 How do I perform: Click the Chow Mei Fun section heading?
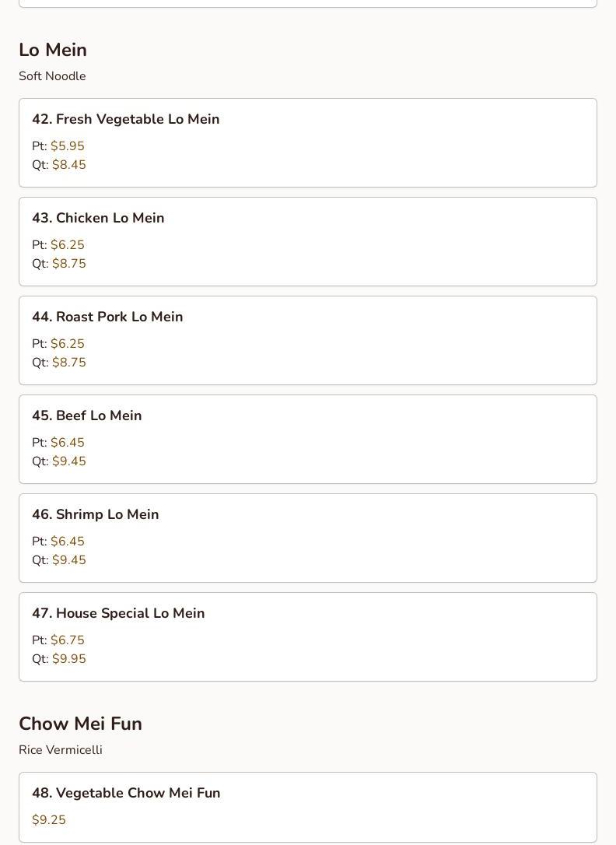click(80, 723)
